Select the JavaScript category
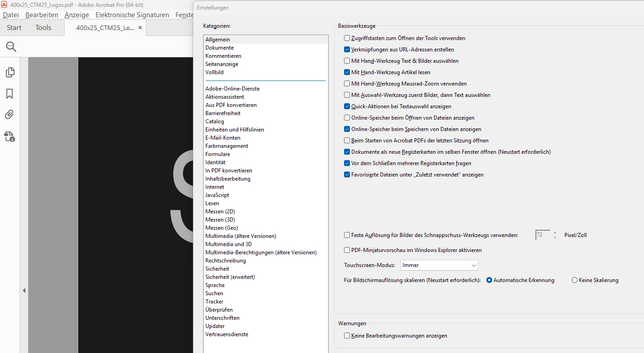Screen dimensions: 644x353 click(x=266, y=195)
